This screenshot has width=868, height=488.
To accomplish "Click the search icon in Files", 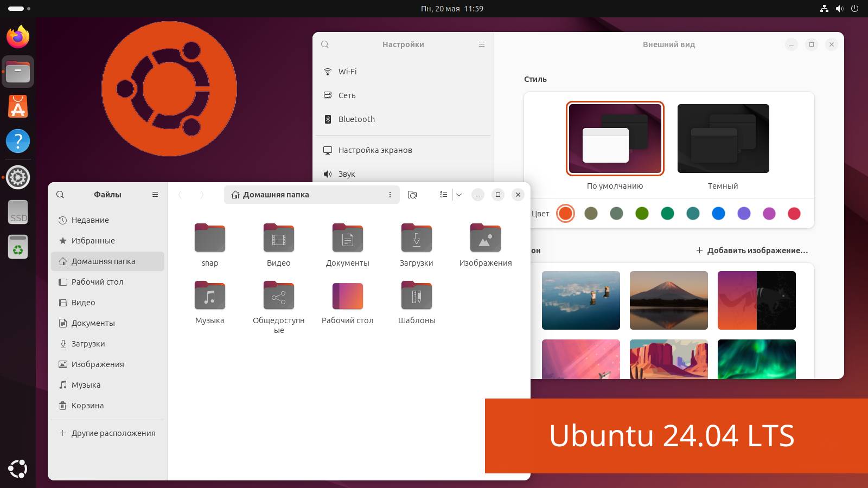I will pyautogui.click(x=60, y=195).
